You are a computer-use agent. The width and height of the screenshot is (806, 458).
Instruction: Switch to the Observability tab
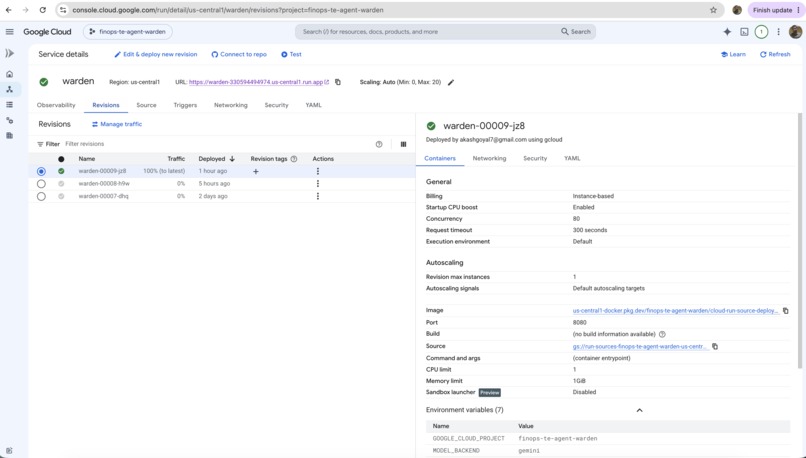(56, 105)
